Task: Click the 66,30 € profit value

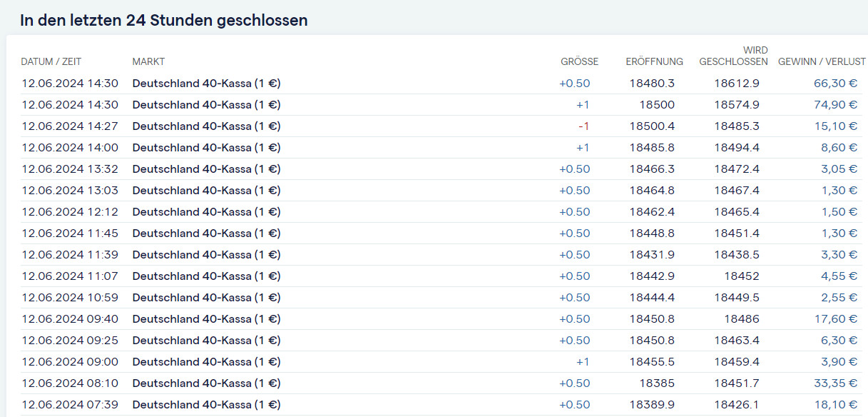Action: point(835,84)
